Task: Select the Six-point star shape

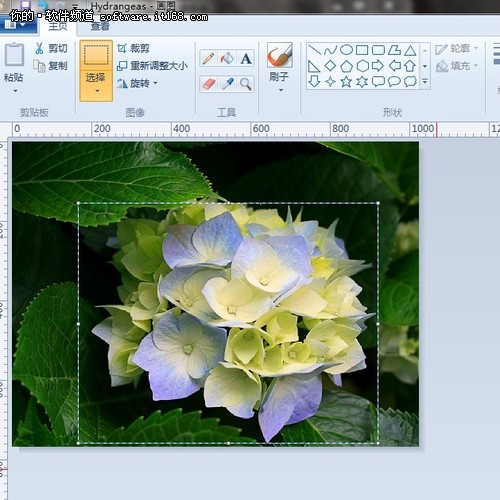Action: click(x=362, y=82)
